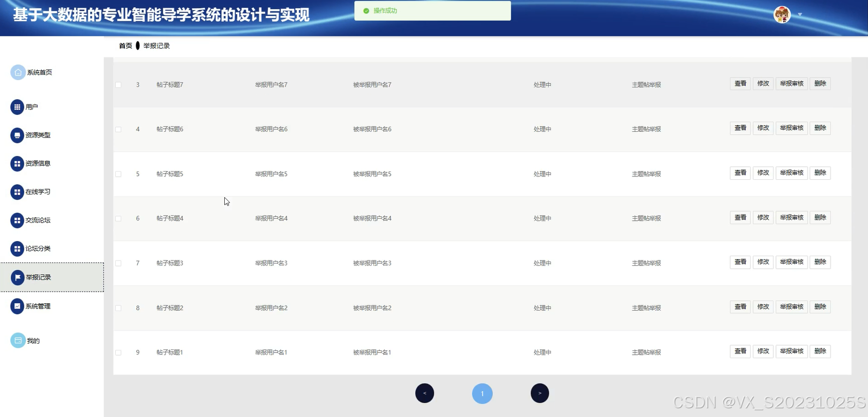Go to next page arrow button

click(540, 393)
